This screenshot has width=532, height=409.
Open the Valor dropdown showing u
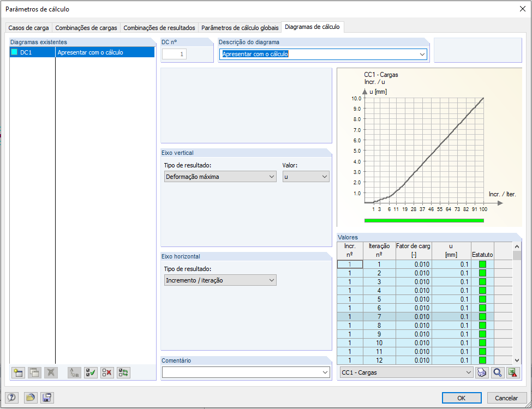(x=306, y=177)
